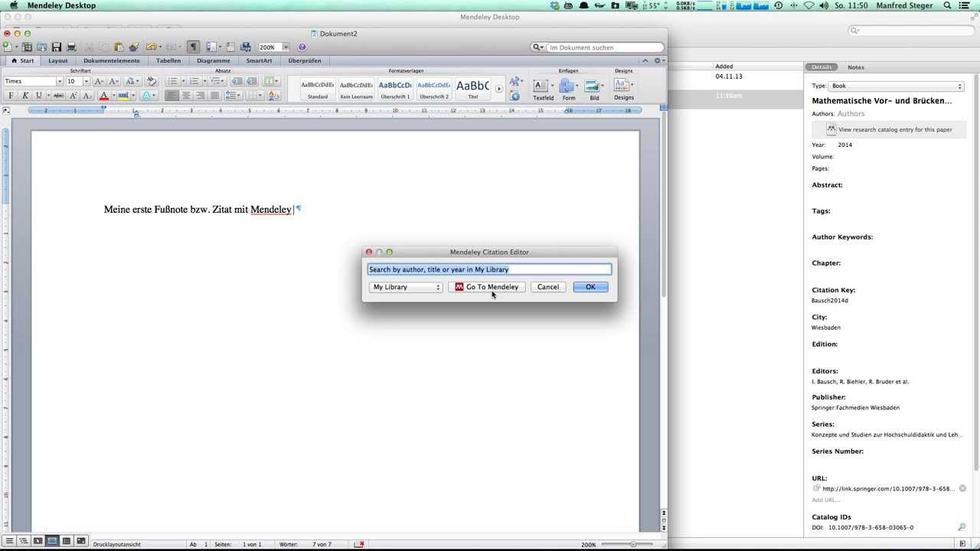Image resolution: width=980 pixels, height=551 pixels.
Task: Open Diagramme ribbon tab
Action: pos(214,60)
